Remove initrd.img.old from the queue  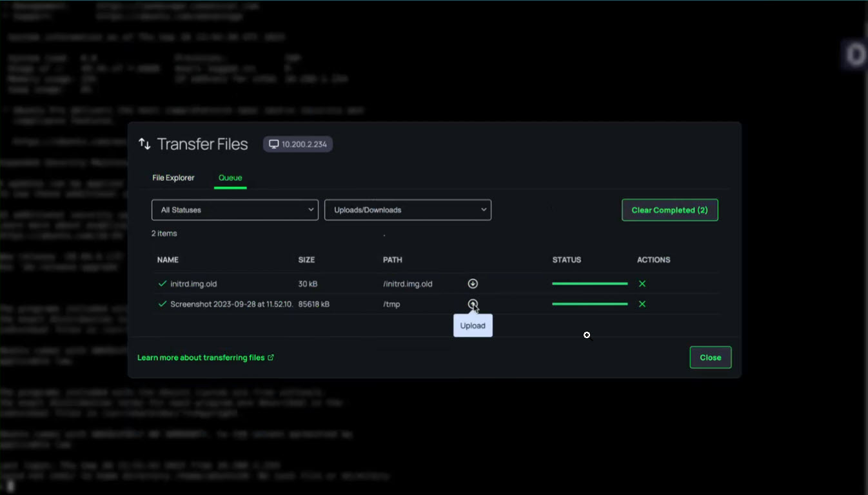(642, 284)
